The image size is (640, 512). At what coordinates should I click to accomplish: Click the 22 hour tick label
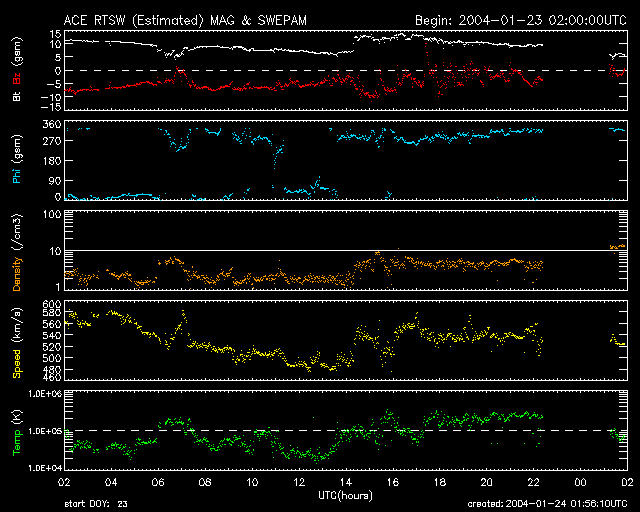533,482
